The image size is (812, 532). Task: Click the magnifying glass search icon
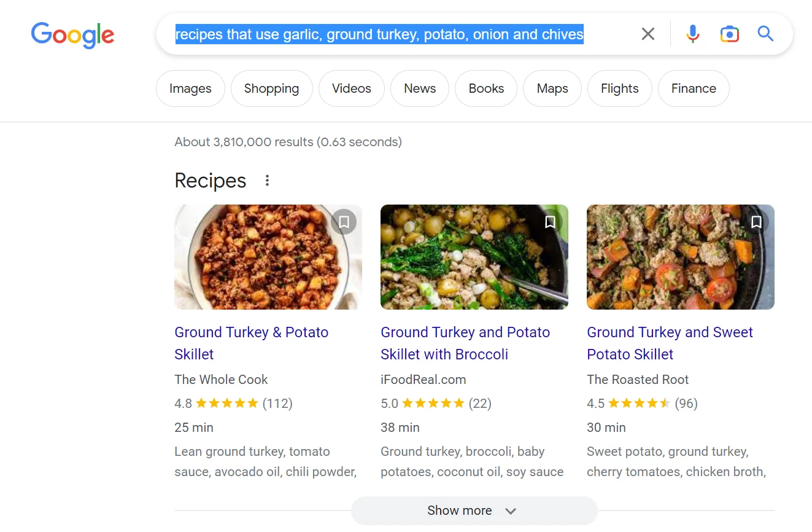[765, 34]
